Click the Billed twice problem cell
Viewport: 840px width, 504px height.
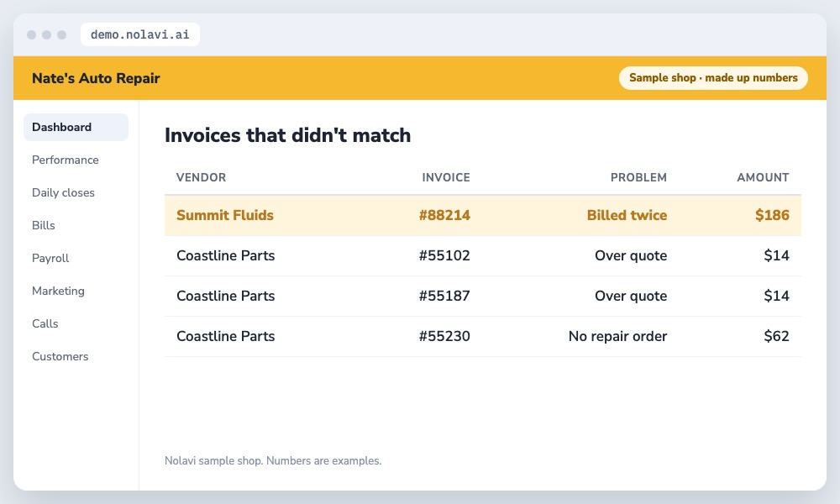coord(627,215)
